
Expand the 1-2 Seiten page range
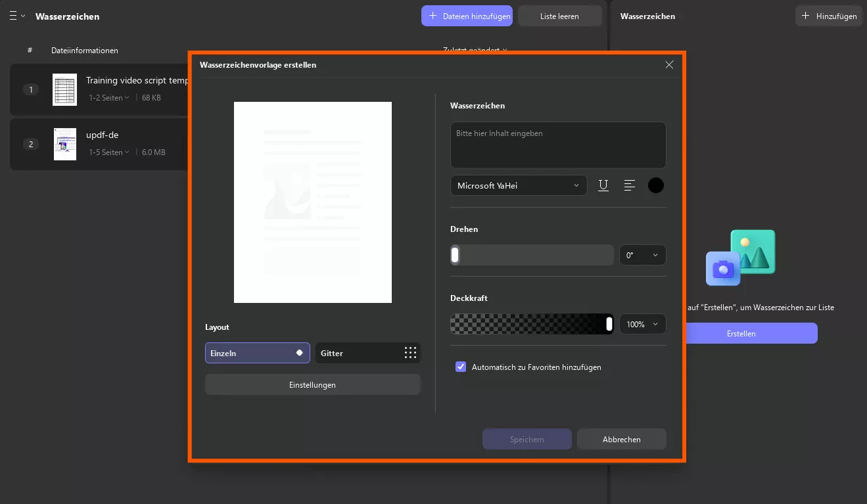point(109,98)
